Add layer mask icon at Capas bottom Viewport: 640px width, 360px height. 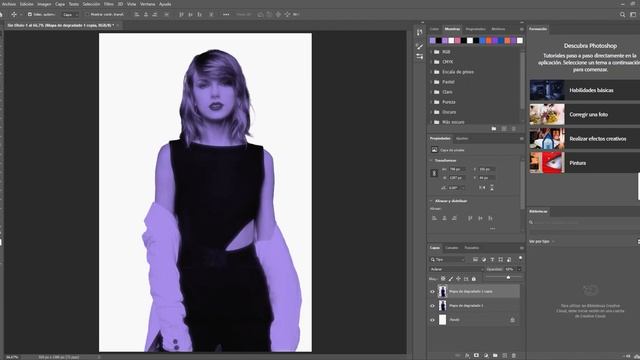(x=476, y=356)
